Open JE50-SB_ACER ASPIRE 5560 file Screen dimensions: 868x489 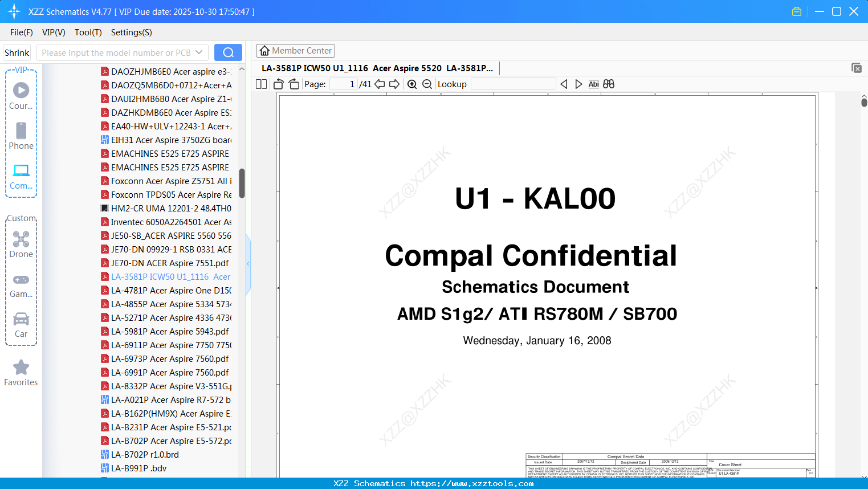(x=166, y=236)
